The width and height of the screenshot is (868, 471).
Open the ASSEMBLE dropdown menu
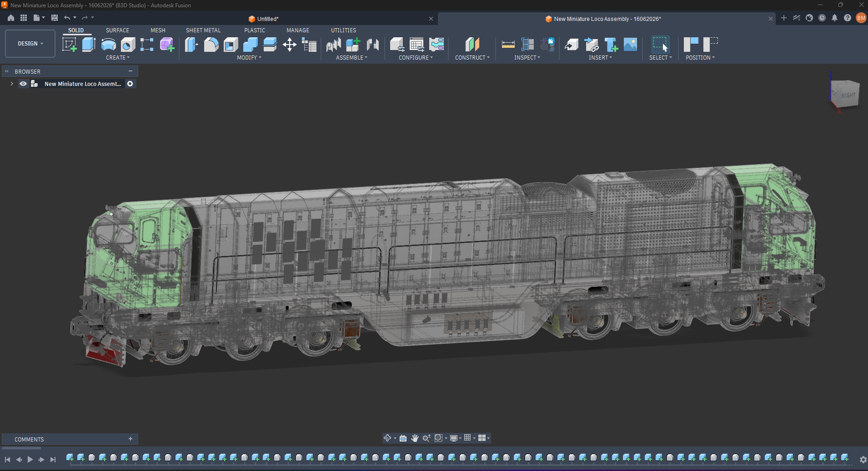point(351,58)
